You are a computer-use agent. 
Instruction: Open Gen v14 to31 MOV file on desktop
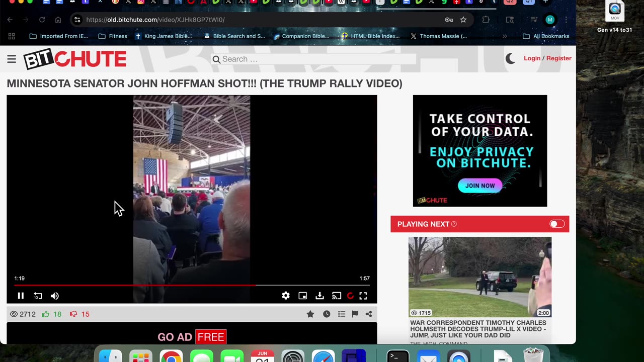615,18
